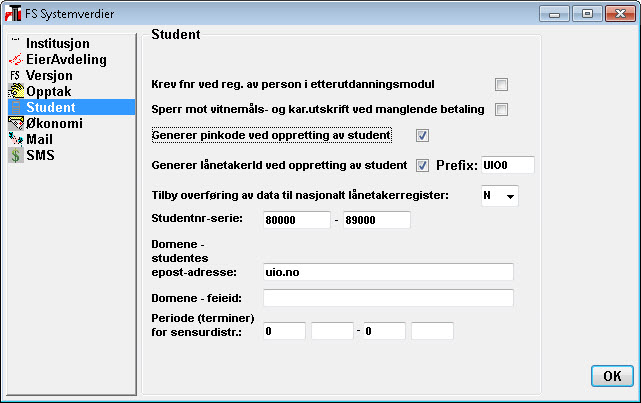Viewport: 641px width, 403px height.
Task: Switch to the Versjon section
Action: tap(49, 75)
